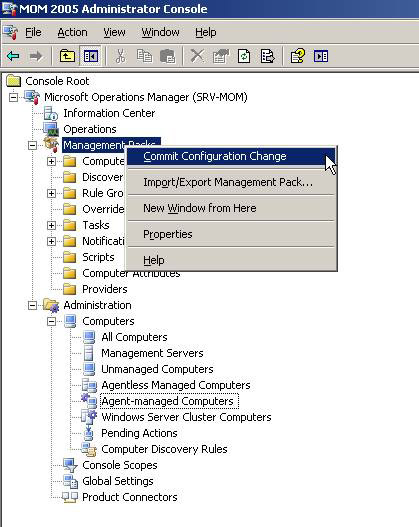Click the Product Connectors icon
Screen dimensions: 419x527
70,497
